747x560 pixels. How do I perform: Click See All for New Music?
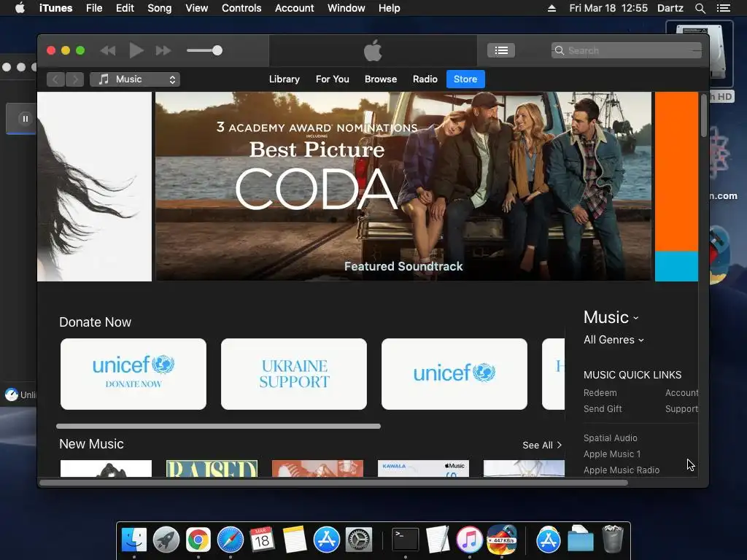(x=542, y=446)
